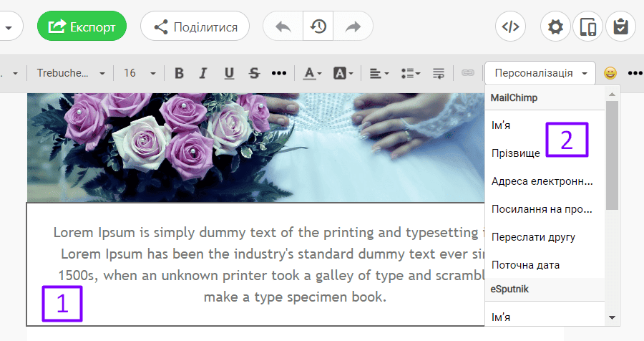Toggle italic formatting
Viewport: 644px width, 341px height.
(x=203, y=73)
